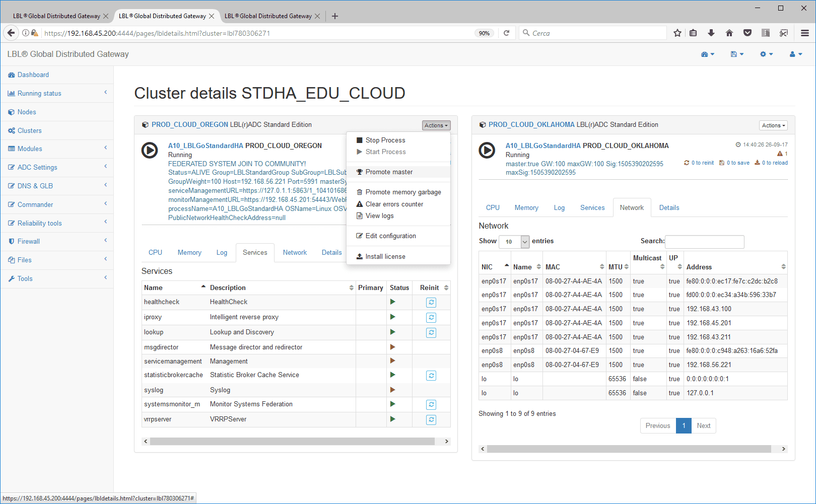Switch to CPU tab in Oklahoma panel
The width and height of the screenshot is (816, 504).
pyautogui.click(x=493, y=207)
